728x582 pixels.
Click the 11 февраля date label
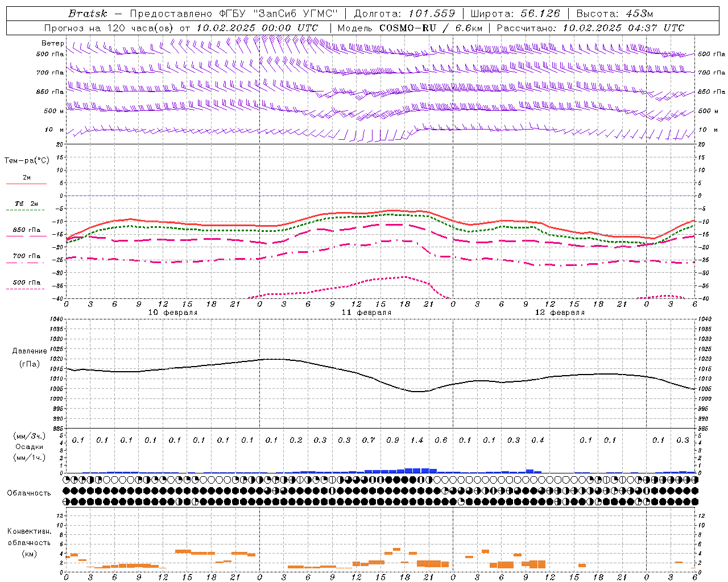pos(366,313)
